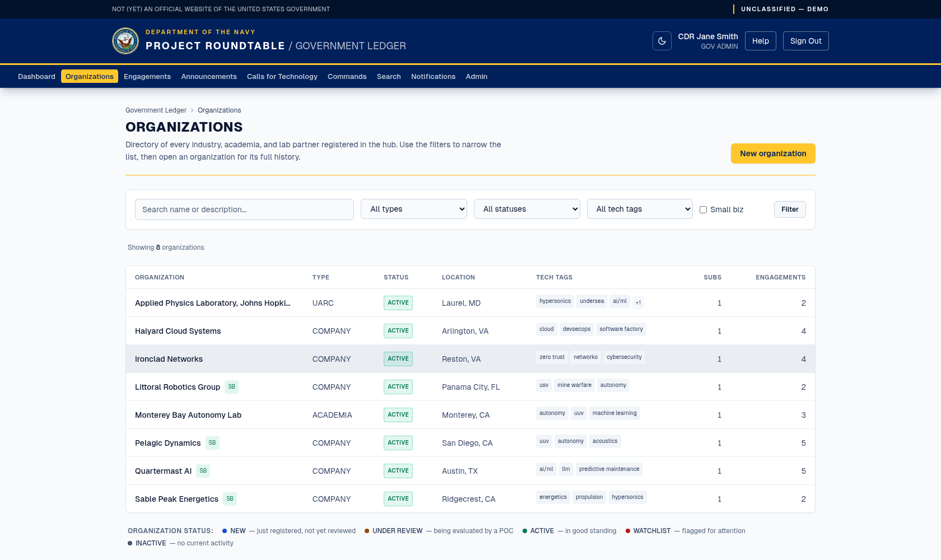Image resolution: width=941 pixels, height=560 pixels.
Task: Focus the Search name or description field
Action: click(244, 209)
